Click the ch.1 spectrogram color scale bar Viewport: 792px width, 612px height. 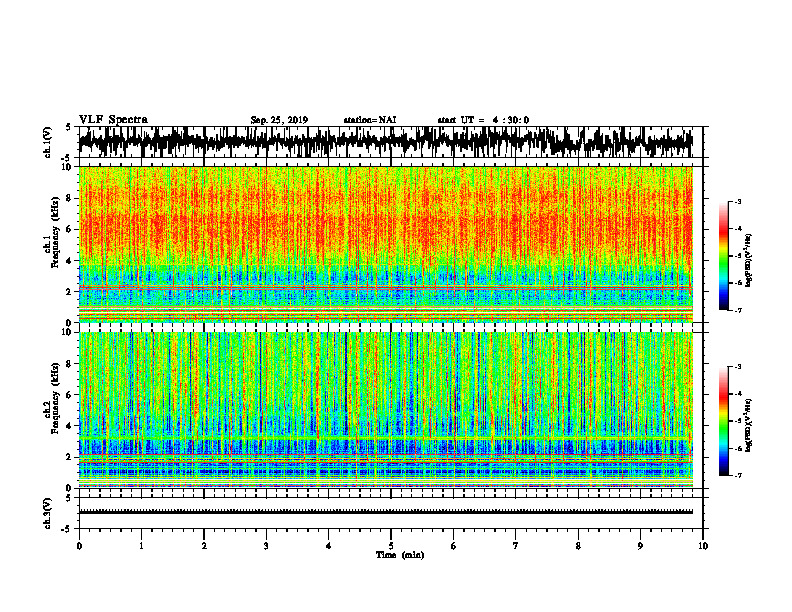[x=723, y=256]
